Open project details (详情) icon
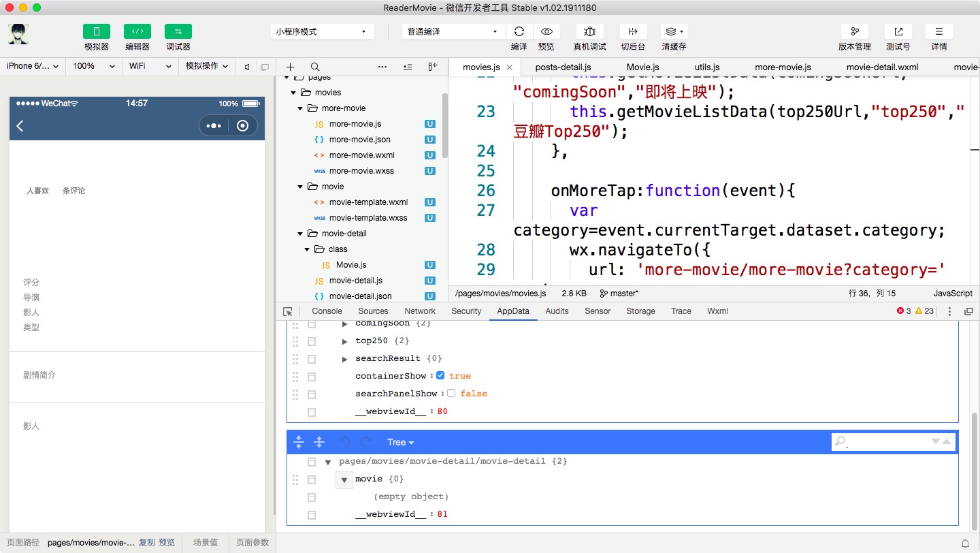 click(x=939, y=31)
